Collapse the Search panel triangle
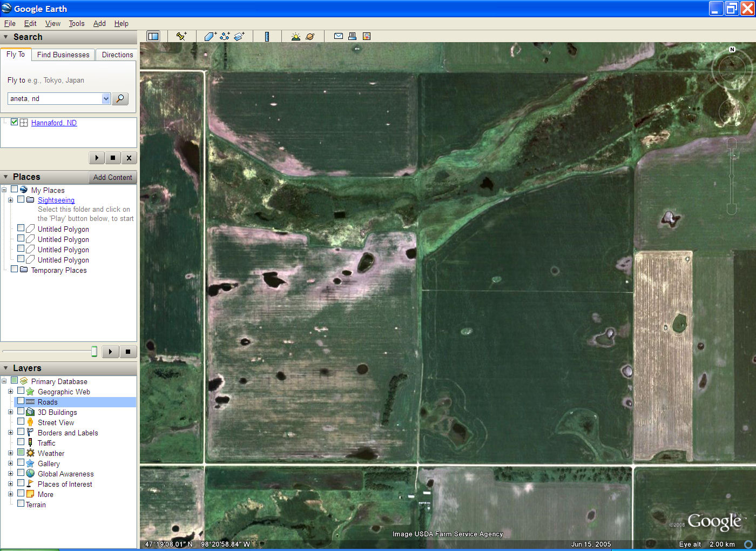 (6, 37)
